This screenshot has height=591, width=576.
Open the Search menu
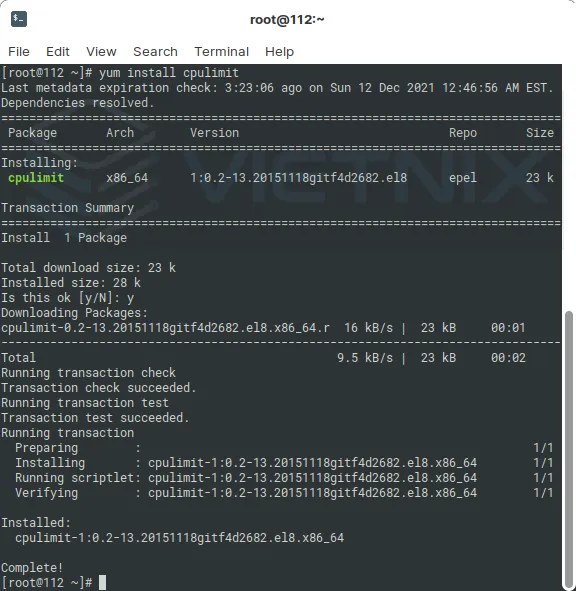pos(155,52)
